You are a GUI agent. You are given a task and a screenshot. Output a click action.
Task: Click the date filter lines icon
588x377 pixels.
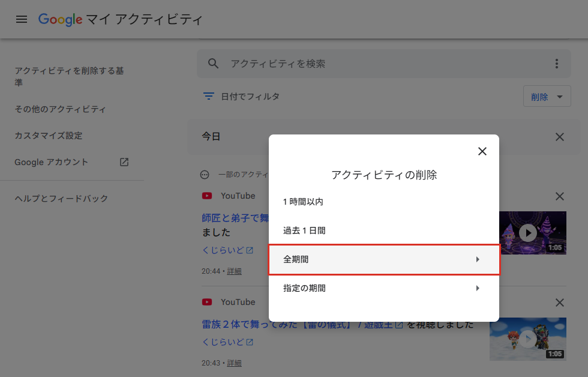[209, 96]
